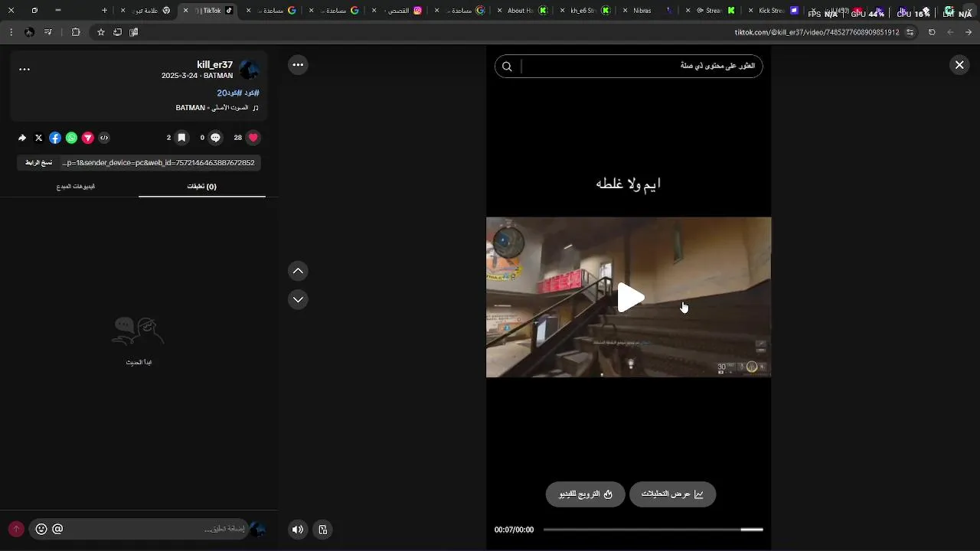Open the kill_er37 profile avatar

pyautogui.click(x=250, y=70)
